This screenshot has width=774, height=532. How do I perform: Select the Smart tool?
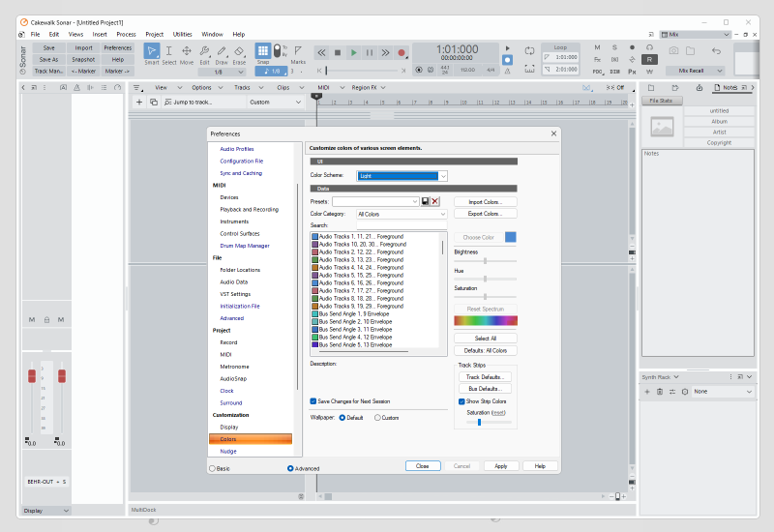152,52
